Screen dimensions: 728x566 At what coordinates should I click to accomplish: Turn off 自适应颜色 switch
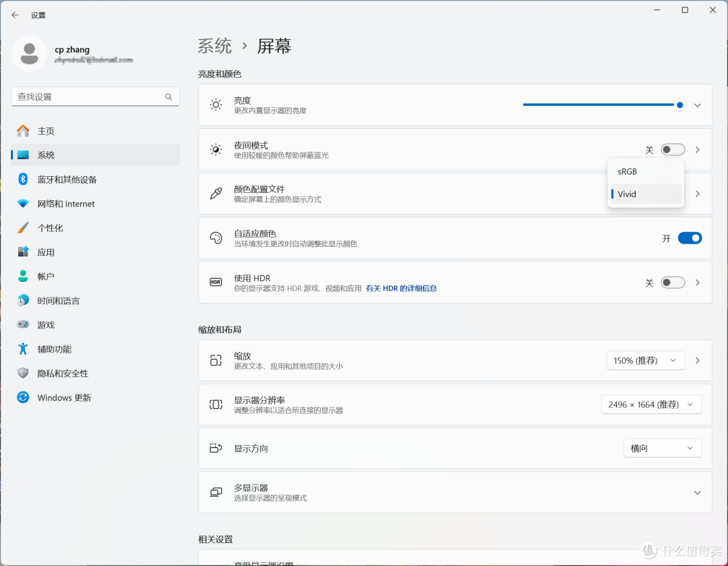coord(690,238)
